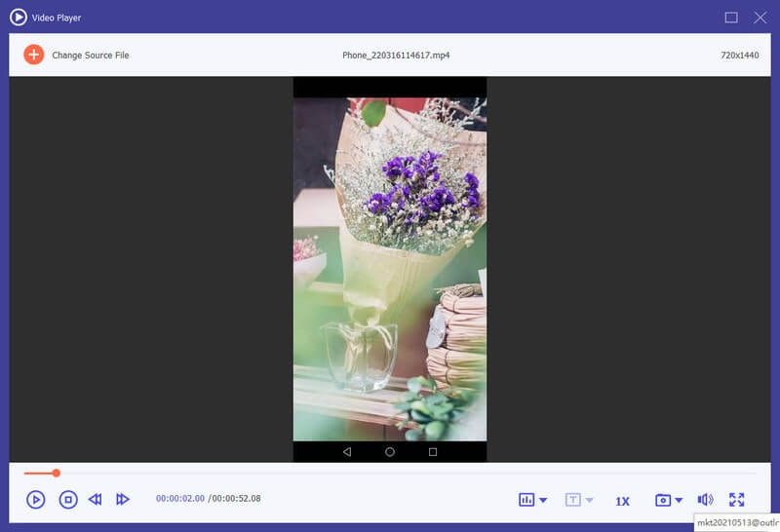Click the rewind button
The image size is (780, 532).
(96, 500)
